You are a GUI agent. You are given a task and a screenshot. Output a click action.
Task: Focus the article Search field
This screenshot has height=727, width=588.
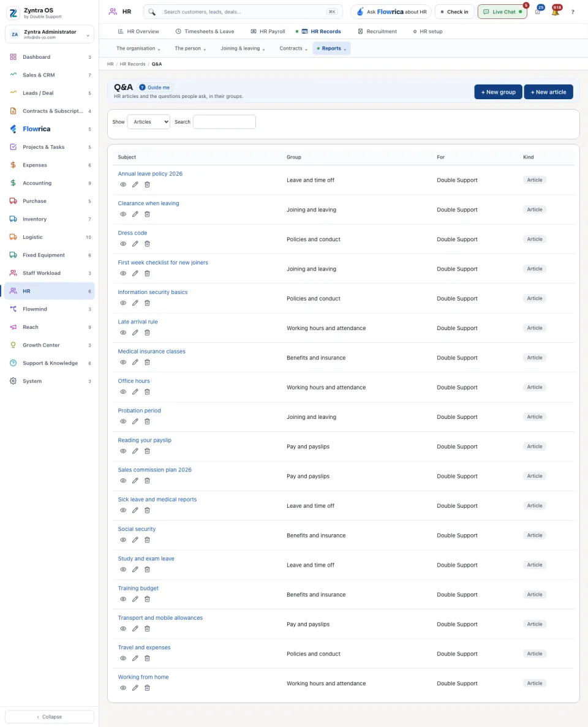[x=224, y=122]
